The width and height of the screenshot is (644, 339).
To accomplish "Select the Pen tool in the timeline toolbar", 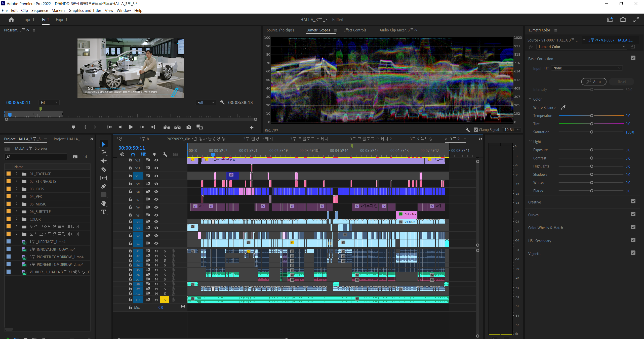I will click(104, 186).
